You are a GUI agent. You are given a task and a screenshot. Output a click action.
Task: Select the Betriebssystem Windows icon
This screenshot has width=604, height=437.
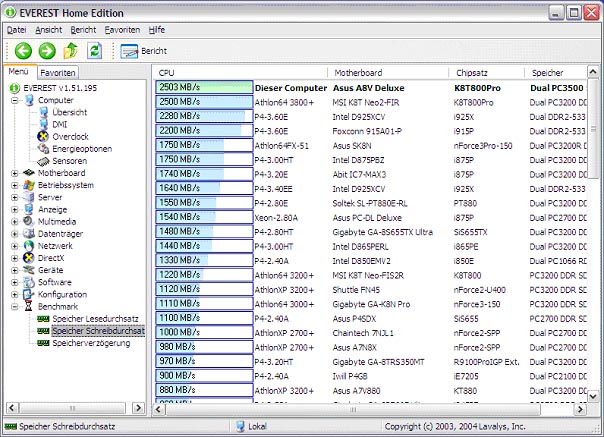pos(29,185)
